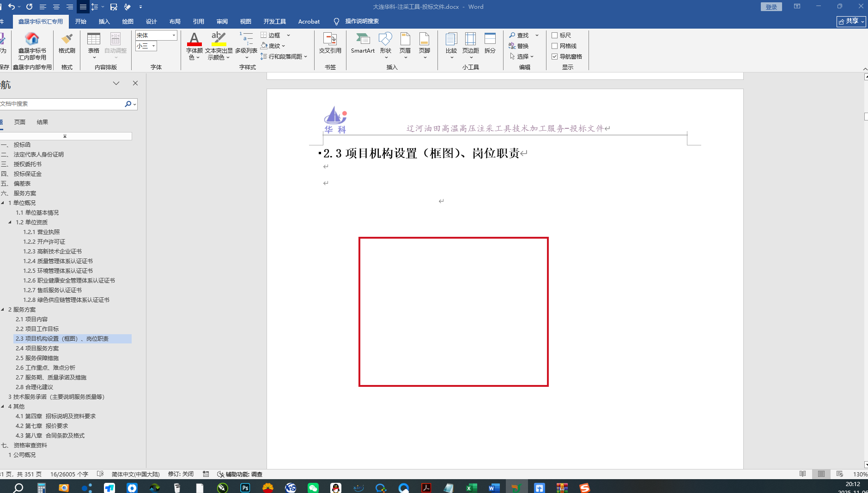Image resolution: width=868 pixels, height=493 pixels.
Task: Switch to the 结果 results tab in navigation
Action: point(42,122)
